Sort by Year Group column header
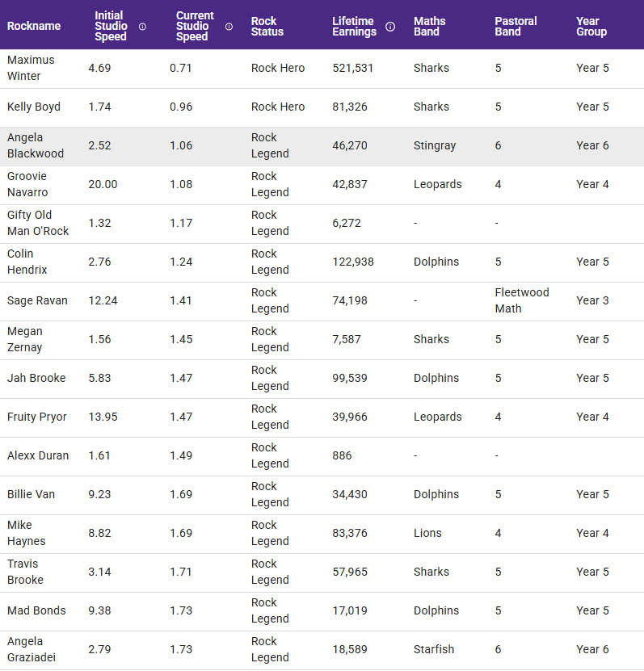The height and width of the screenshot is (671, 644). click(591, 26)
